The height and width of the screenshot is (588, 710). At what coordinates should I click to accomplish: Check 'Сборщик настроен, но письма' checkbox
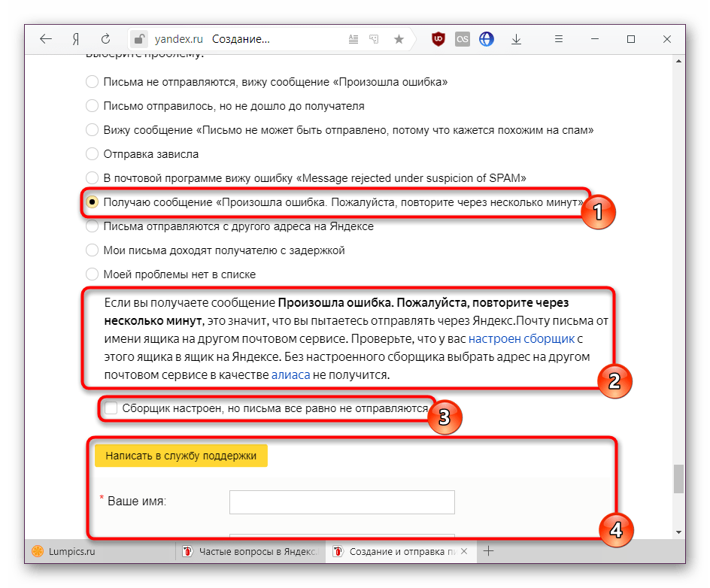pyautogui.click(x=111, y=408)
